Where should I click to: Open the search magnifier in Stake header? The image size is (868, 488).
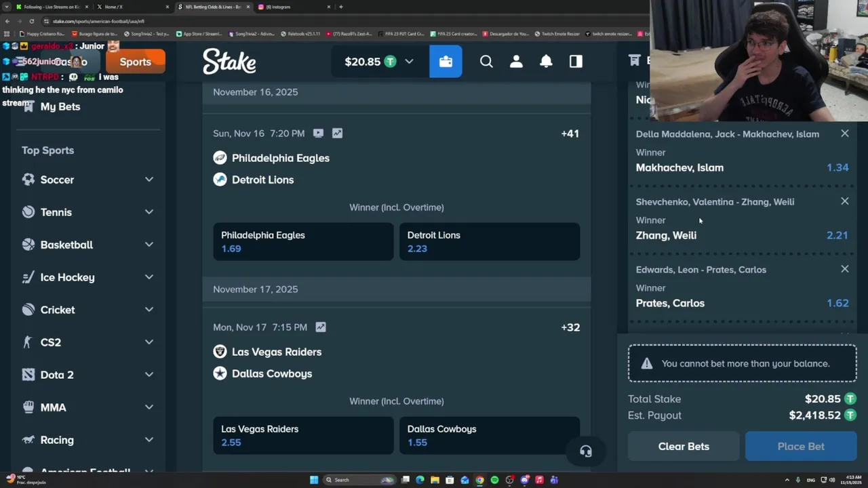(x=486, y=62)
